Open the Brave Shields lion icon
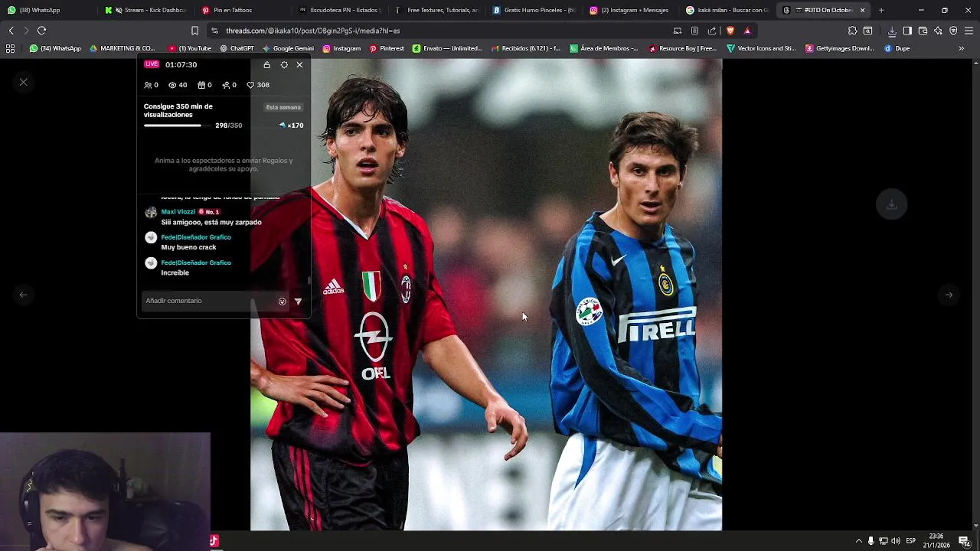 (x=730, y=31)
